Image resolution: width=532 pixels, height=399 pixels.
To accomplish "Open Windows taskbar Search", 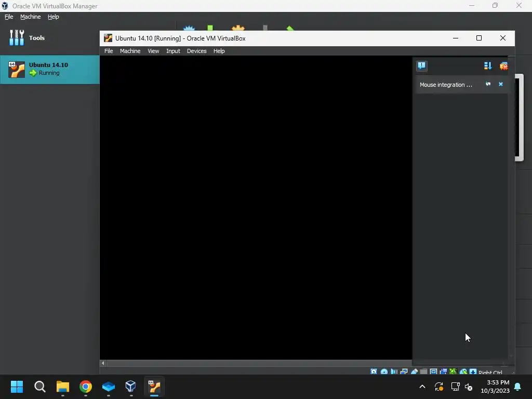I will (x=39, y=387).
